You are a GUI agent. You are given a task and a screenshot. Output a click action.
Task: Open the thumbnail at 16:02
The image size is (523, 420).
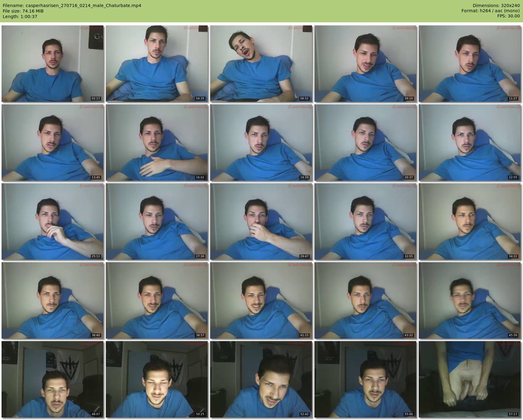157,143
